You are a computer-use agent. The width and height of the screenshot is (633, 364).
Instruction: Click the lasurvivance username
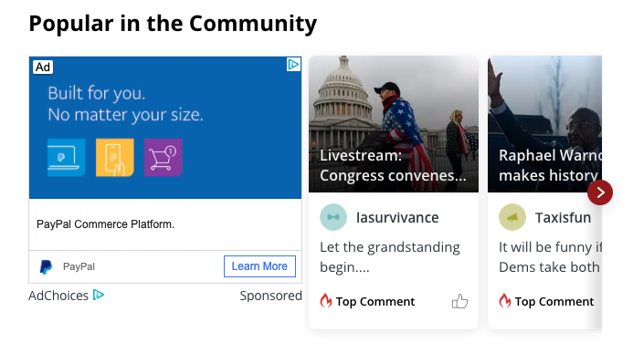click(x=397, y=218)
